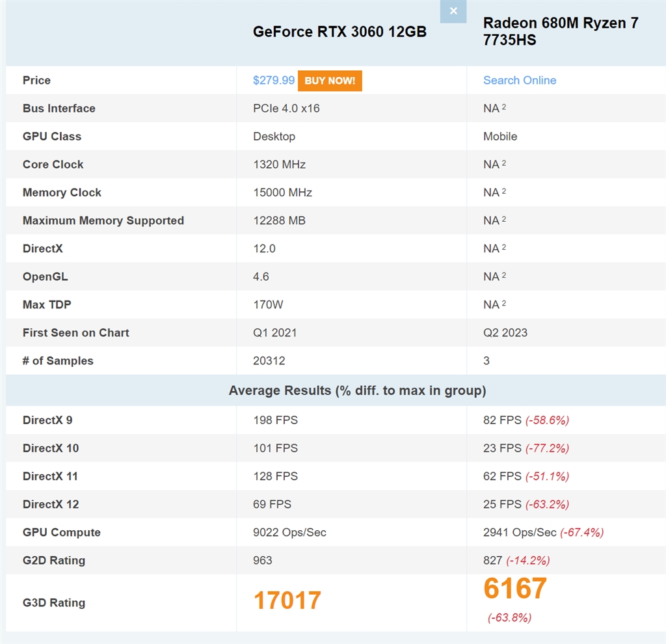Click the Radeon 680M Ryzen 7 7735HS heading
Viewport: 666px width, 644px height.
pyautogui.click(x=561, y=31)
